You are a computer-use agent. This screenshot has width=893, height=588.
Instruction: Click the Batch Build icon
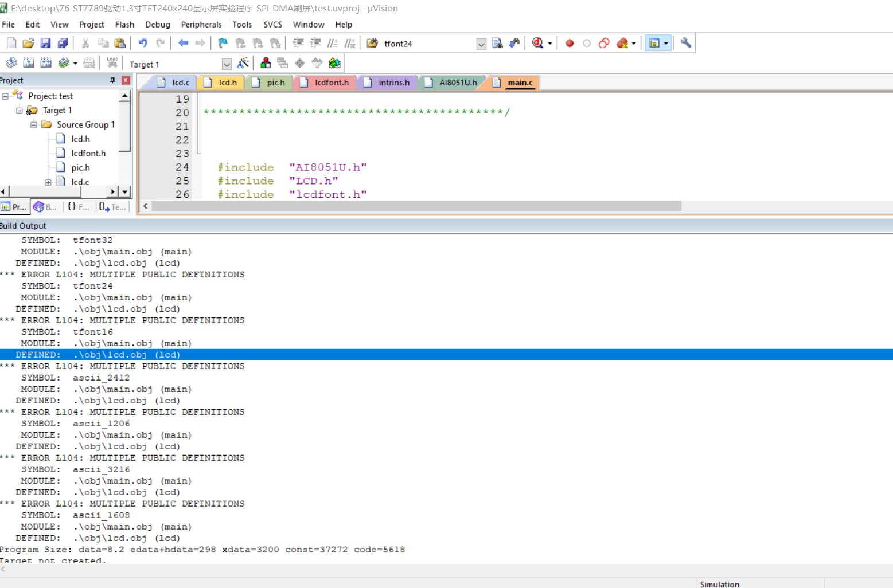click(x=64, y=63)
